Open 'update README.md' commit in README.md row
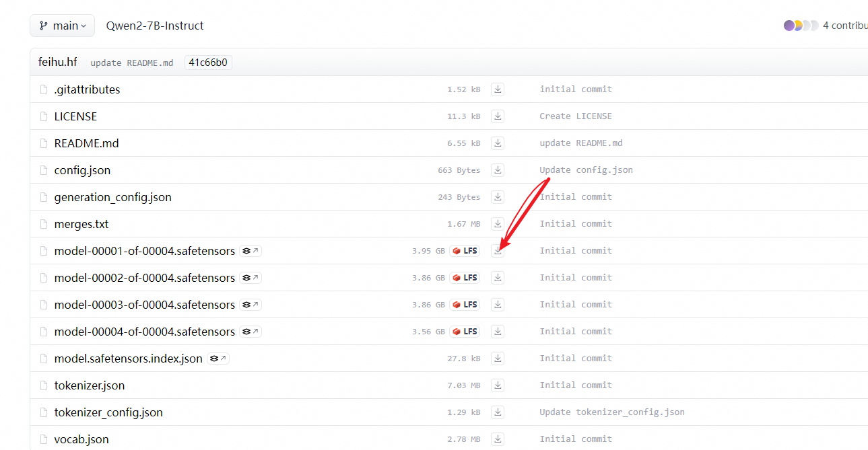Screen dimensions: 868x450 (x=581, y=143)
